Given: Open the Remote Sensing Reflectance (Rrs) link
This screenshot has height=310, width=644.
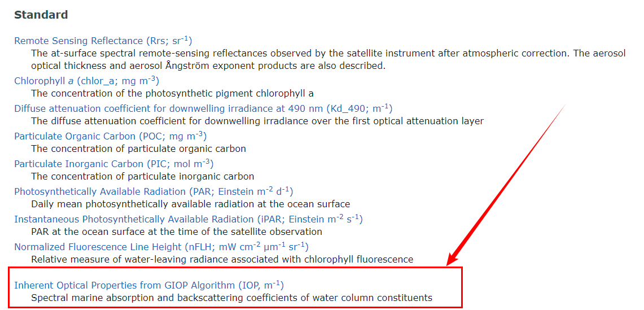Looking at the screenshot, I should point(103,41).
